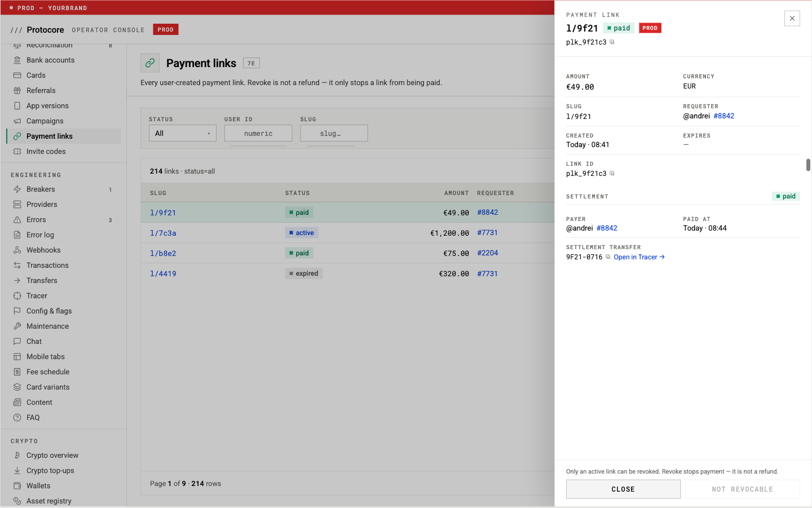Go to Mobile tabs section
Screen dimensions: 812x508
pos(64,357)
